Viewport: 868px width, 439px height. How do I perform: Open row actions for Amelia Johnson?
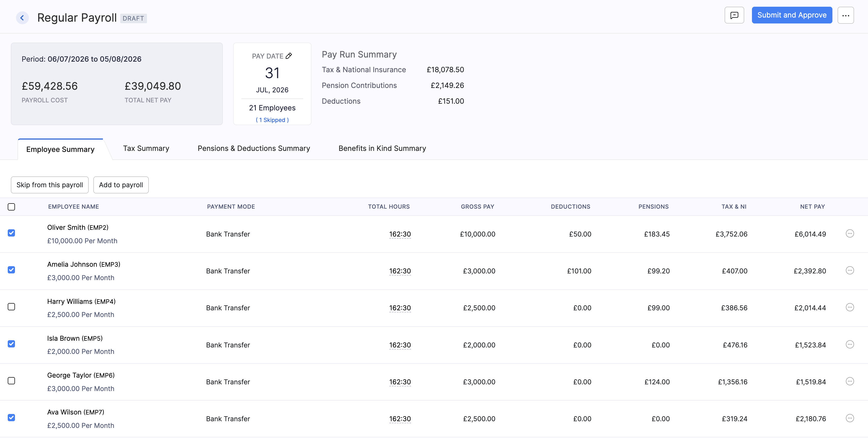click(850, 271)
